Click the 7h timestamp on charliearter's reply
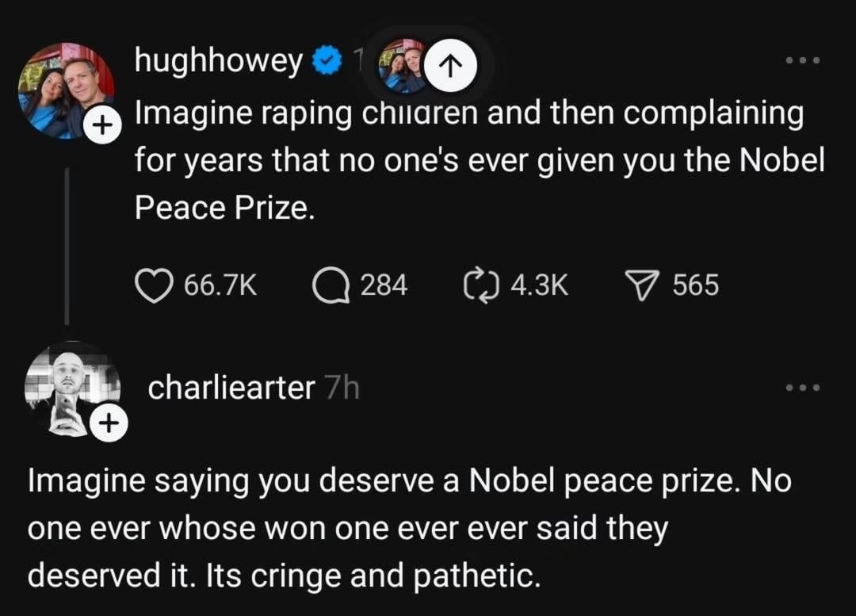This screenshot has height=616, width=856. (x=342, y=388)
